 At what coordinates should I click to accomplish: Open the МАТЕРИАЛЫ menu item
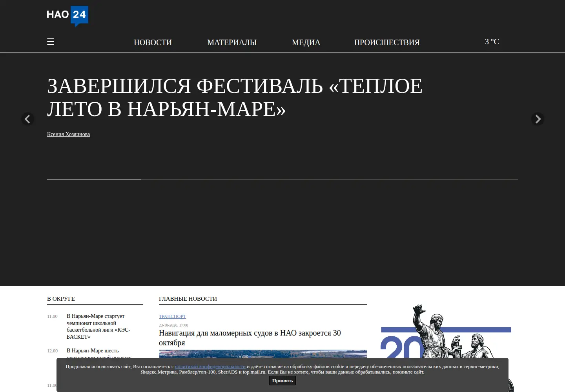coord(232,42)
